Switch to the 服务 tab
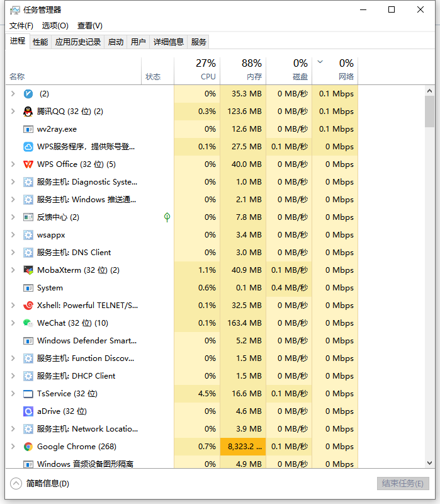 [198, 42]
